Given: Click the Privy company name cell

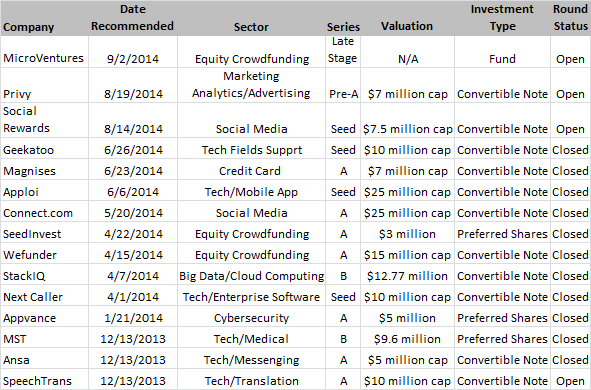Looking at the screenshot, I should pyautogui.click(x=44, y=86).
